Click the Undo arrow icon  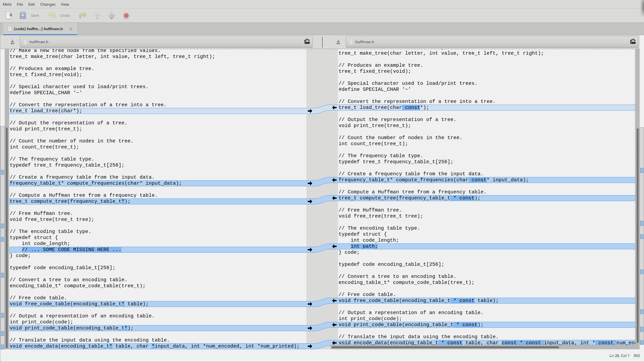[x=52, y=15]
